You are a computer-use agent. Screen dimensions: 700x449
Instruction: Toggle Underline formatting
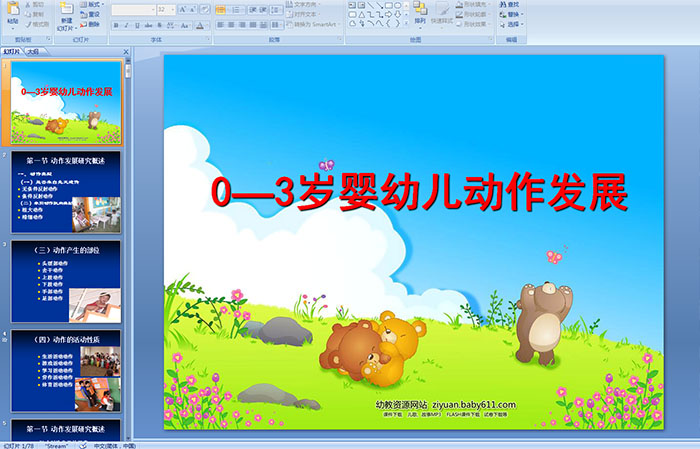137,25
